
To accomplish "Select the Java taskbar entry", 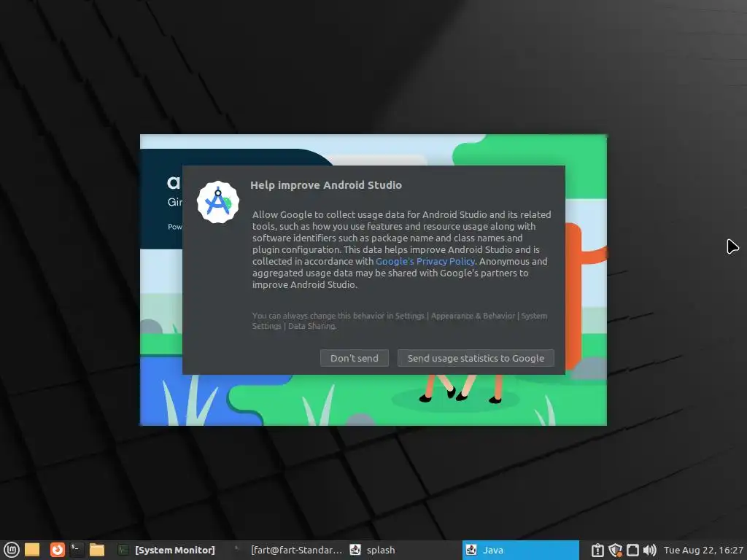I will [x=521, y=550].
